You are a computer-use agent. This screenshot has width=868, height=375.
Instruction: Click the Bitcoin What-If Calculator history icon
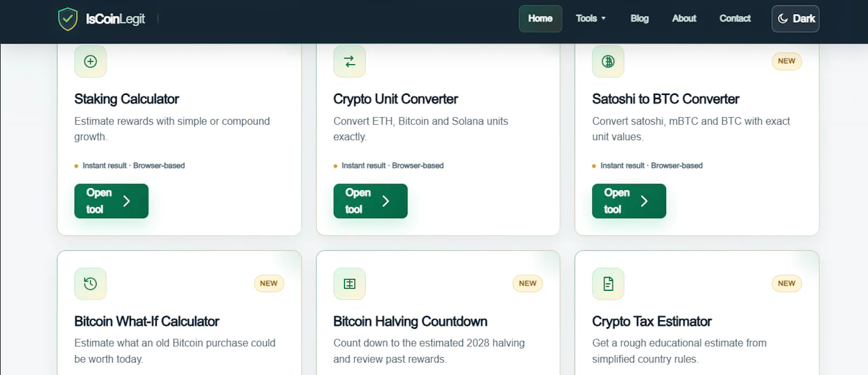[91, 283]
